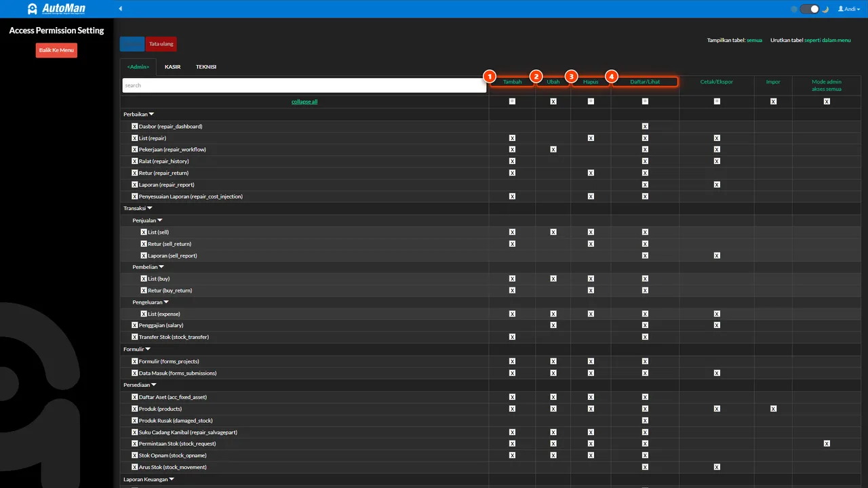The image size is (868, 488).
Task: Collapse the Transaksi section
Action: (138, 208)
